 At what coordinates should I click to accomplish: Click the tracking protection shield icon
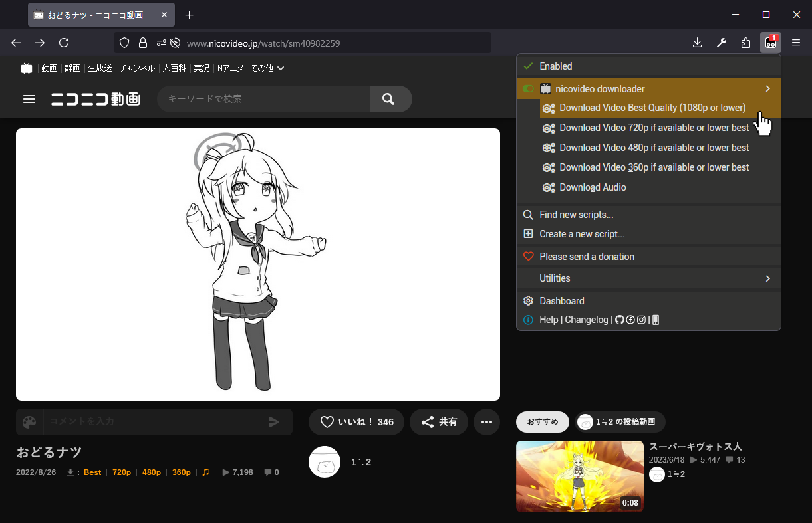click(x=124, y=43)
